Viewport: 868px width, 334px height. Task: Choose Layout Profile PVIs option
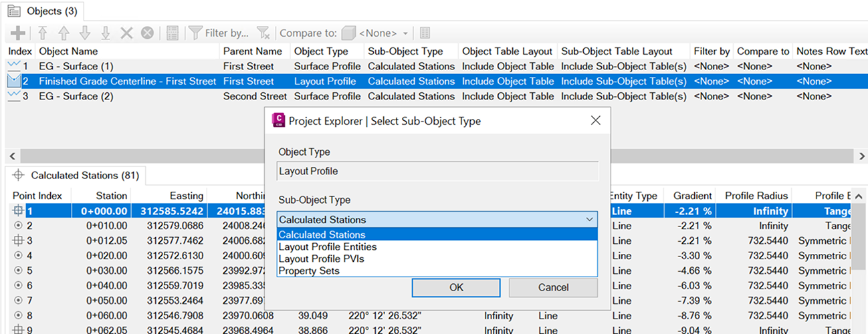click(322, 259)
